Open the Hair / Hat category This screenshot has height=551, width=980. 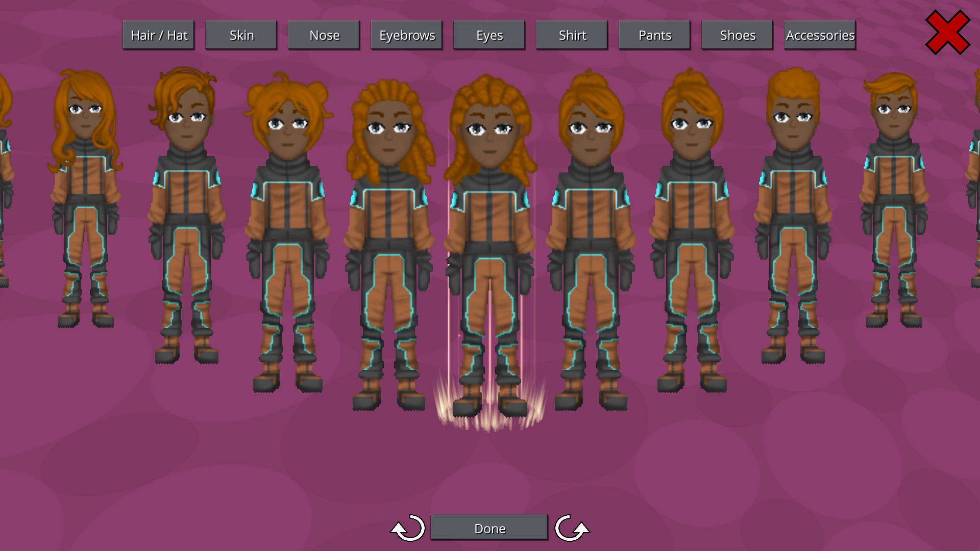click(158, 35)
